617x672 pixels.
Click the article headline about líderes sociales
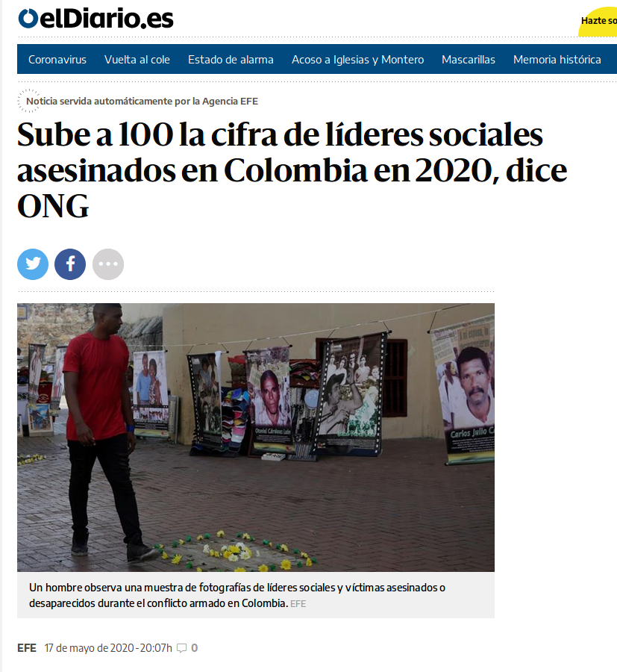(292, 170)
